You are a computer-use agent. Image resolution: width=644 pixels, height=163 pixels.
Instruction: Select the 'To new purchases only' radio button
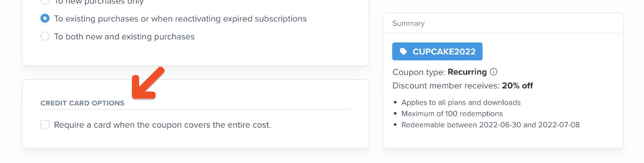pos(45,1)
